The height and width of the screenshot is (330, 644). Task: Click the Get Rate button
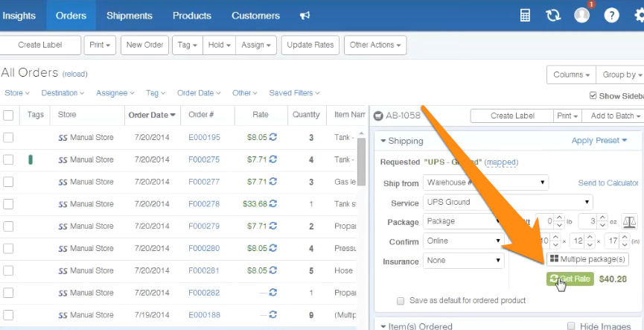click(x=570, y=279)
